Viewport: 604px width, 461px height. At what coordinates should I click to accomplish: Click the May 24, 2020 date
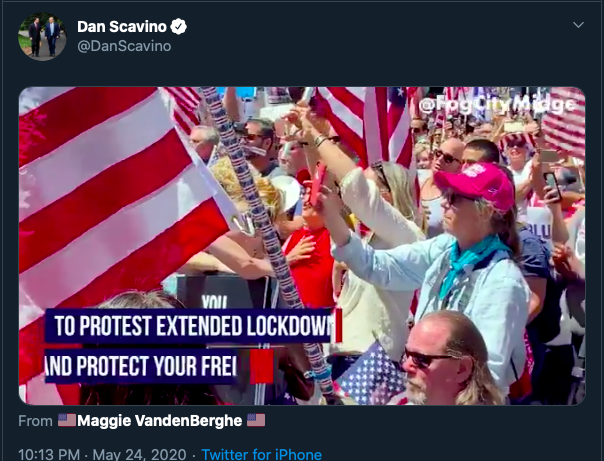(x=139, y=454)
